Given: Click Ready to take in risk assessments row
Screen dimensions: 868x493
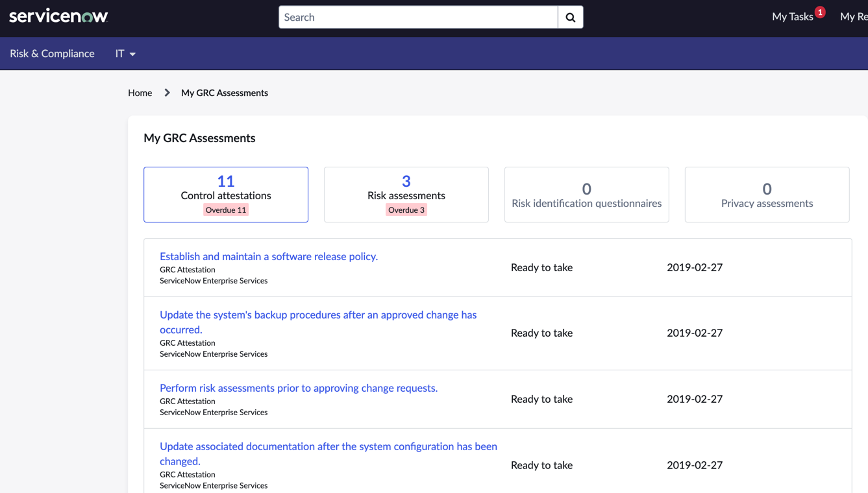Looking at the screenshot, I should pyautogui.click(x=541, y=399).
